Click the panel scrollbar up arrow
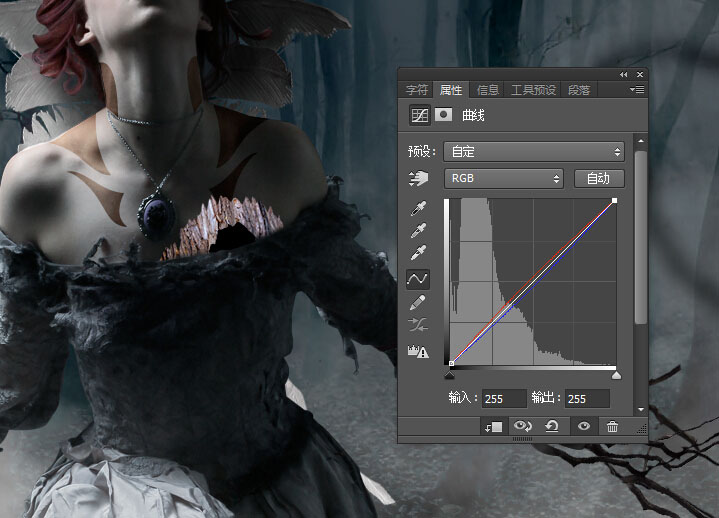 click(x=641, y=141)
